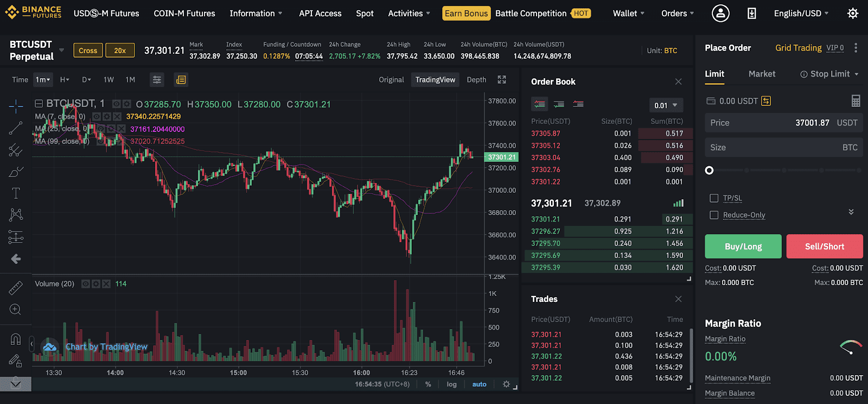The width and height of the screenshot is (868, 404).
Task: Open settings for MA (7, close, 0) indicator
Action: click(x=107, y=116)
